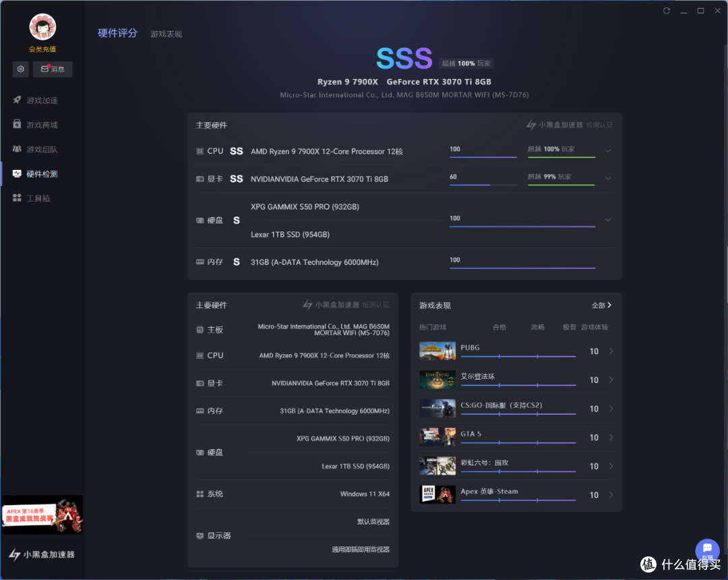This screenshot has width=728, height=580.
Task: Click the 显示器 monitor icon in details list
Action: [200, 536]
